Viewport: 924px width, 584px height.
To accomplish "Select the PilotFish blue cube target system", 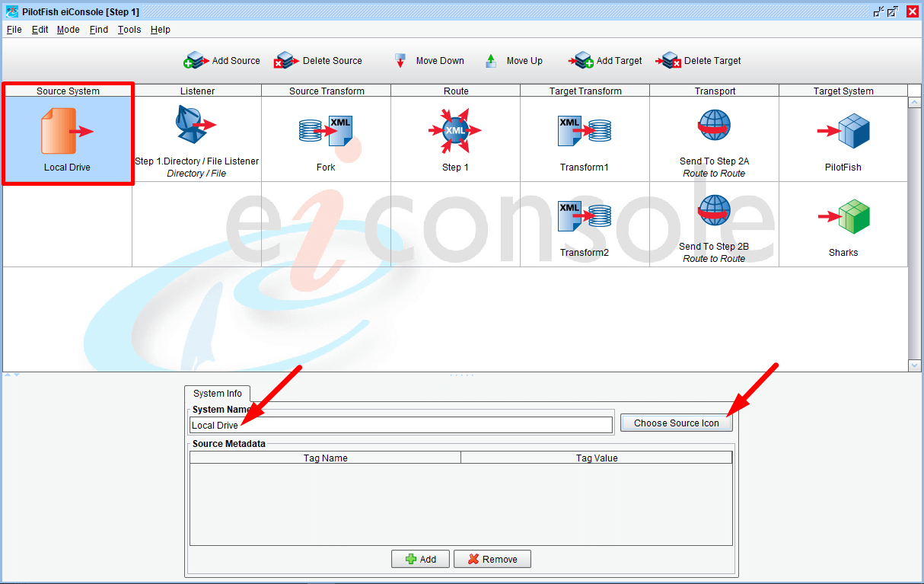I will click(x=843, y=132).
